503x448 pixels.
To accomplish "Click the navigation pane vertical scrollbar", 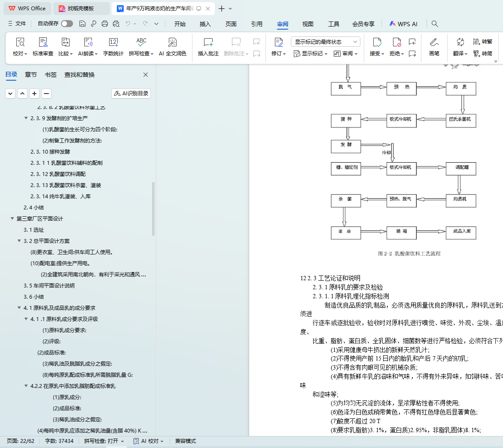I will pos(153,209).
